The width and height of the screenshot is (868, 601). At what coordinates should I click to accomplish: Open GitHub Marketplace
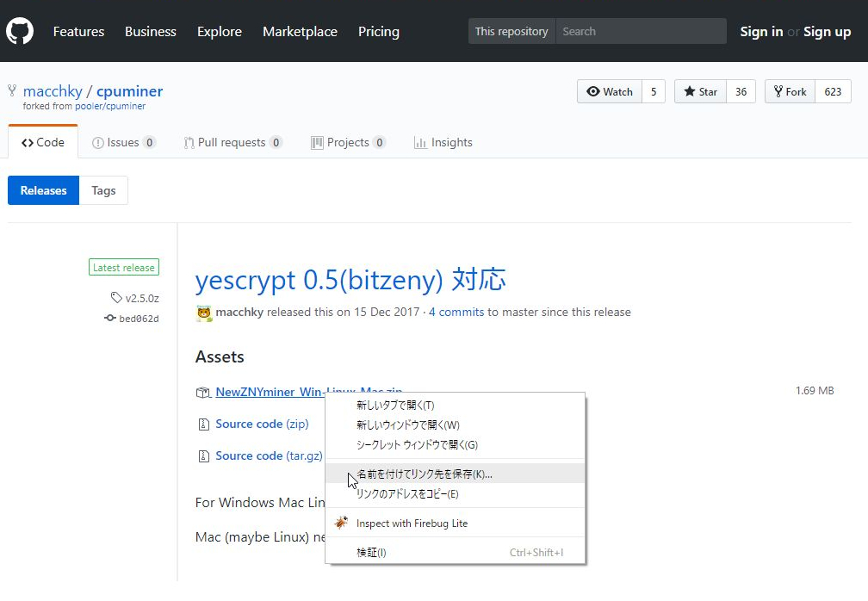click(300, 32)
